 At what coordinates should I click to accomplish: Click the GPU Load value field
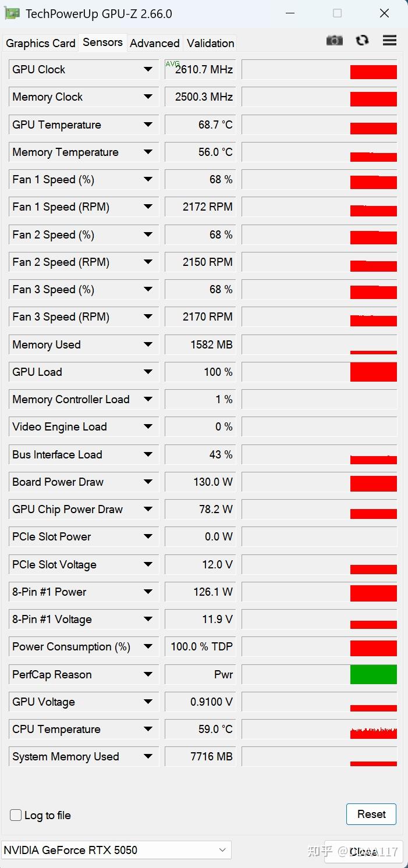point(200,372)
